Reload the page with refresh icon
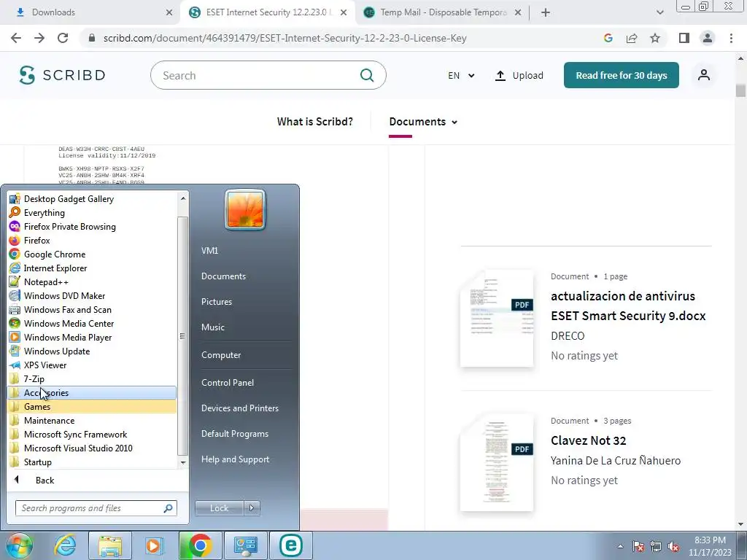This screenshot has width=747, height=560. [x=63, y=38]
